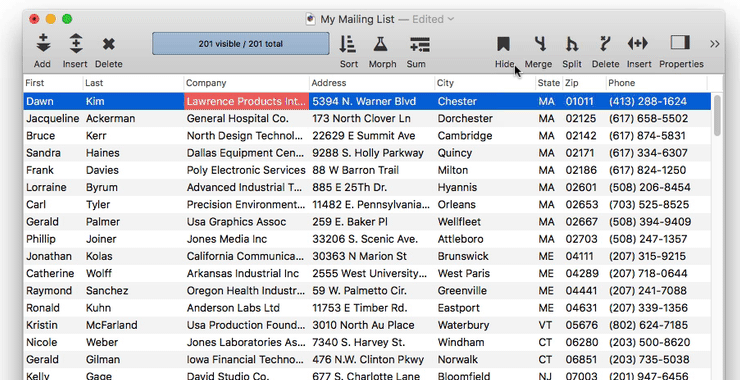
Task: Click phone number (703) 525-8525
Action: click(x=649, y=205)
